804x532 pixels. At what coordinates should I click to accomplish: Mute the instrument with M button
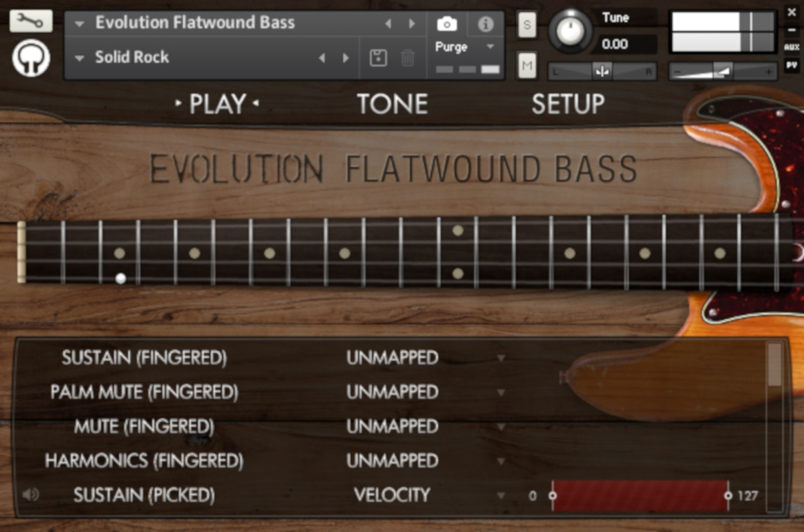(527, 66)
